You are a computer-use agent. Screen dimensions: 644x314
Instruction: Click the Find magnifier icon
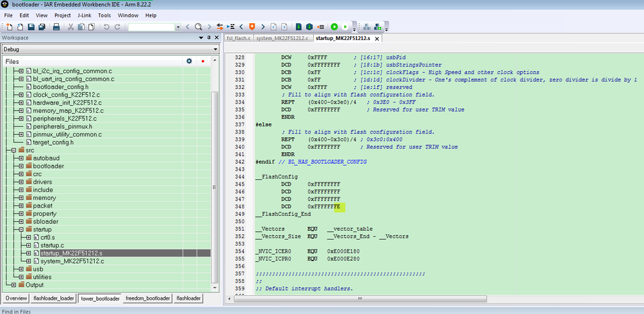coord(199,27)
